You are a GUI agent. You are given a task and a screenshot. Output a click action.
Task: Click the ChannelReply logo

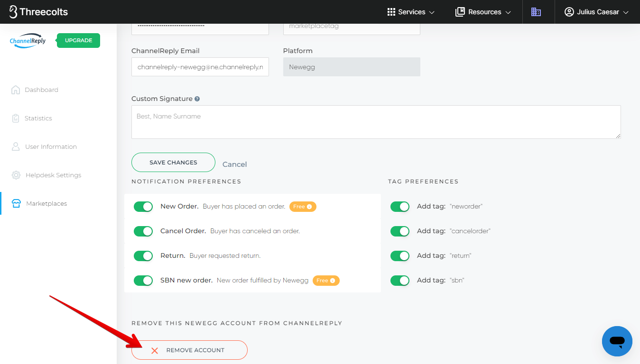point(28,41)
